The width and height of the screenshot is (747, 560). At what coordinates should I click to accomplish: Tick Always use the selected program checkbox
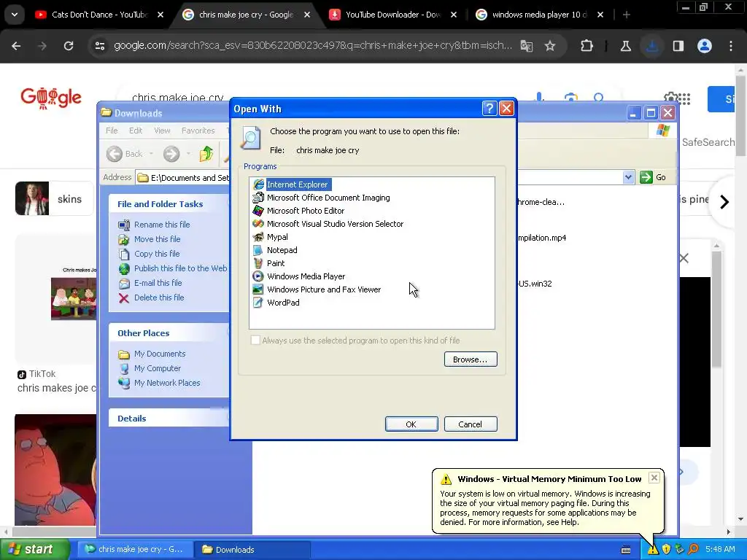tap(255, 340)
